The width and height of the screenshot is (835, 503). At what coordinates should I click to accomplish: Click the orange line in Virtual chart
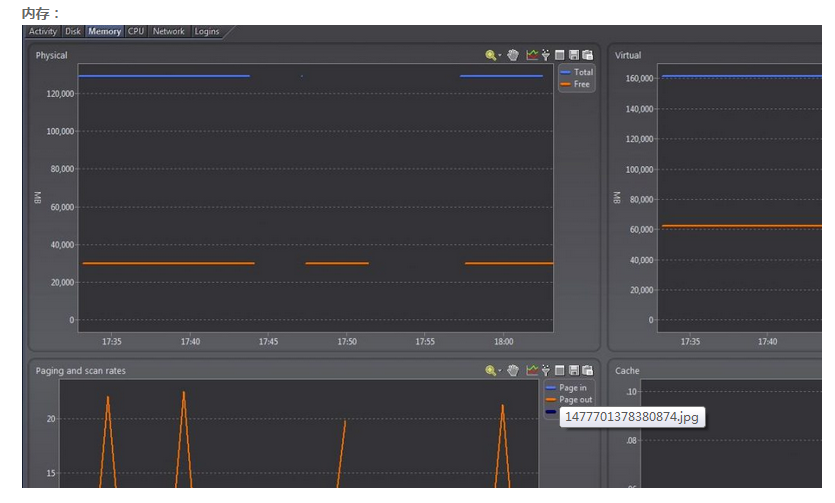coord(741,226)
